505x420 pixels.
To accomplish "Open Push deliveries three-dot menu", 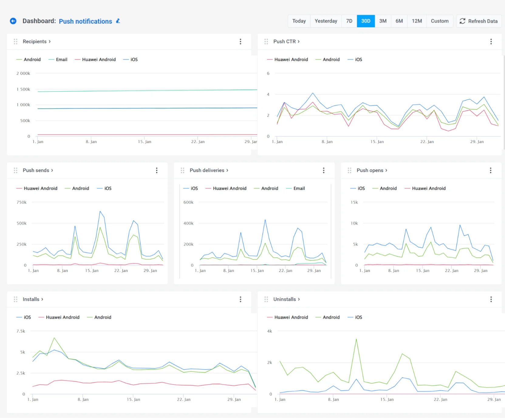I will pyautogui.click(x=323, y=170).
